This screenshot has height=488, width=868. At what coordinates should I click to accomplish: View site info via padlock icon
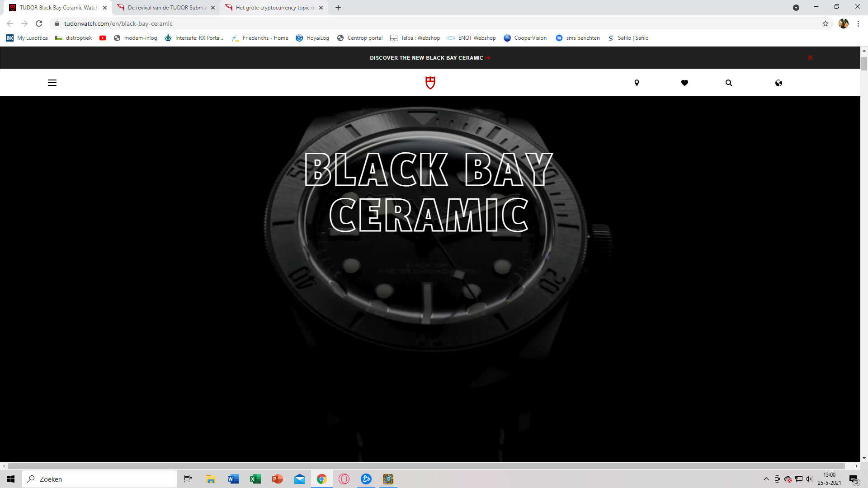(x=57, y=23)
